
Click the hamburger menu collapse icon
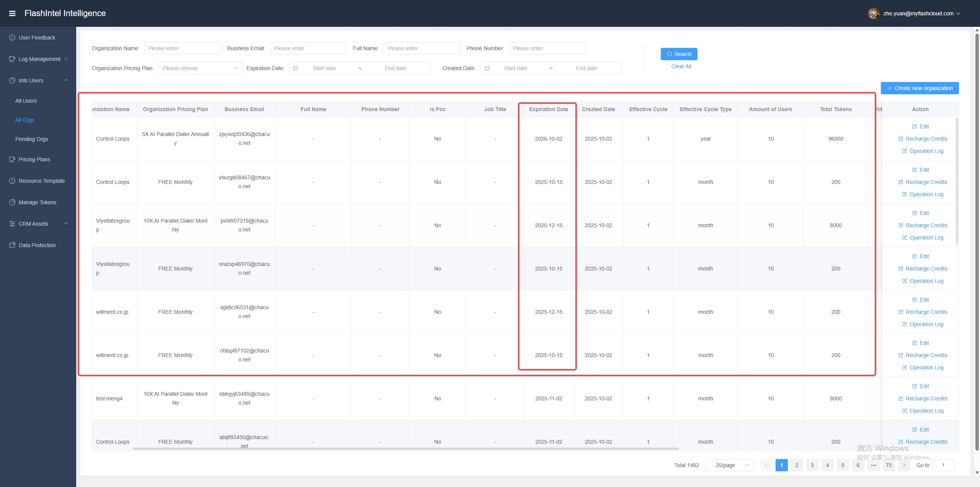point(12,13)
